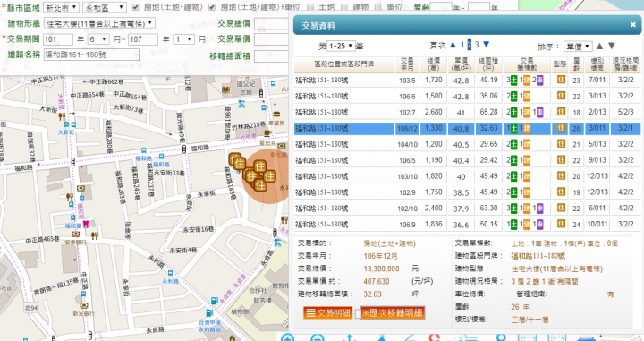Click the end year field showing 107
This screenshot has height=341, width=644.
pos(142,39)
